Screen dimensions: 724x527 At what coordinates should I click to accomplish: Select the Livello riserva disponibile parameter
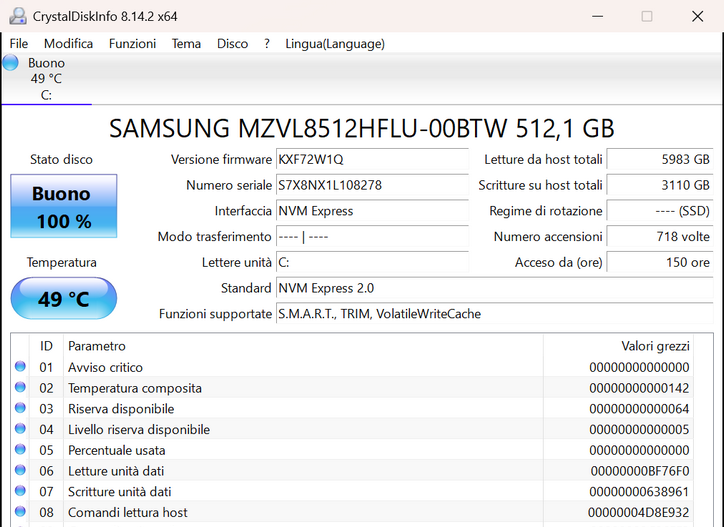pos(139,430)
